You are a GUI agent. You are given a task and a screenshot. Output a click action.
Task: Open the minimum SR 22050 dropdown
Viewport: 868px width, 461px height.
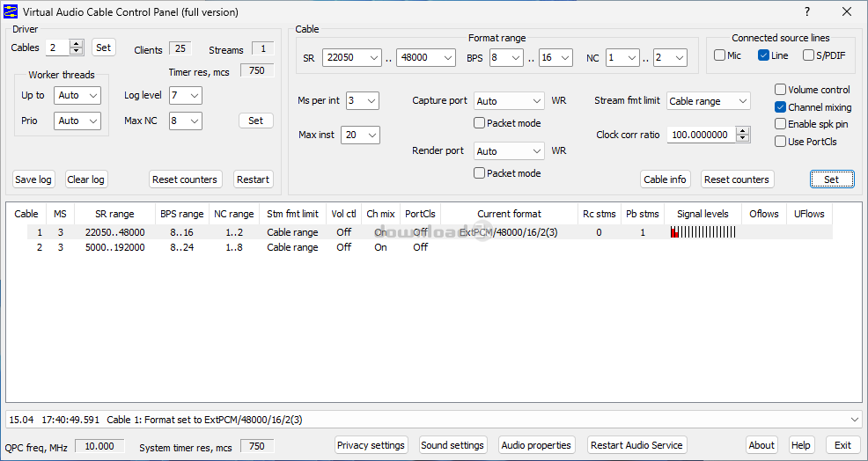tap(352, 57)
